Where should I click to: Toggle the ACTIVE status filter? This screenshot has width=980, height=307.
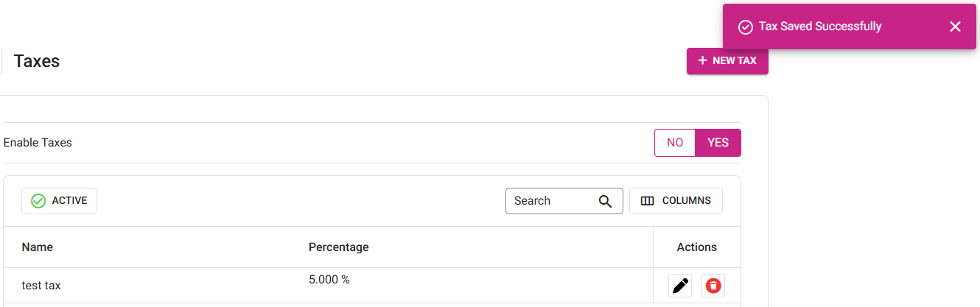click(x=60, y=200)
